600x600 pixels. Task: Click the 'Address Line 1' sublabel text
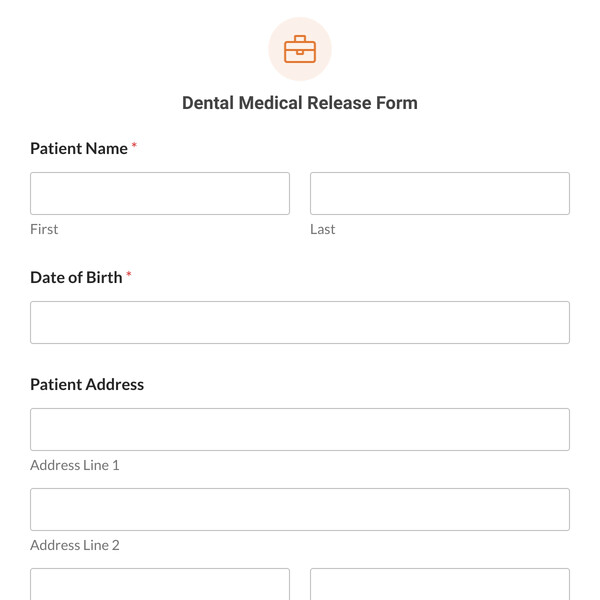[x=75, y=465]
